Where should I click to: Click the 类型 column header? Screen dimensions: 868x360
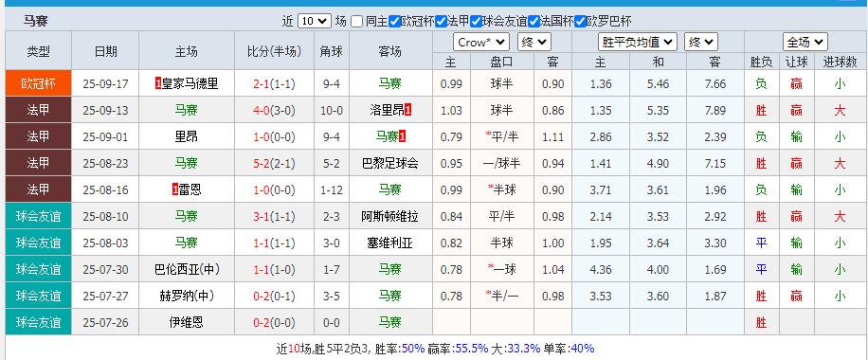click(x=38, y=51)
